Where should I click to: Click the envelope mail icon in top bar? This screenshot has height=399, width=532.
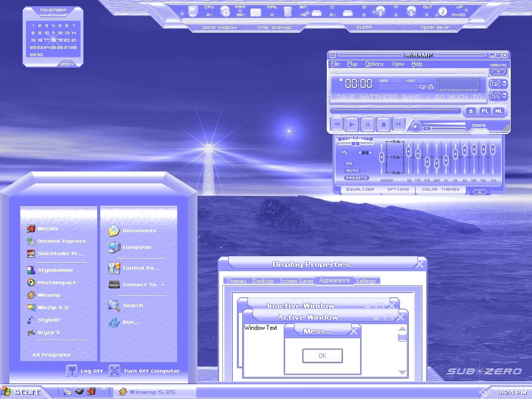[x=256, y=12]
